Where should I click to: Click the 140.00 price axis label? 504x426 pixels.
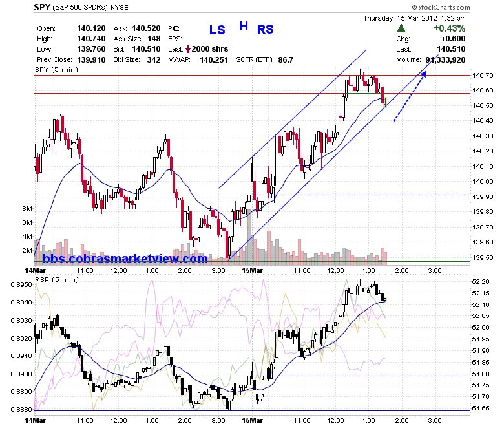coord(483,182)
